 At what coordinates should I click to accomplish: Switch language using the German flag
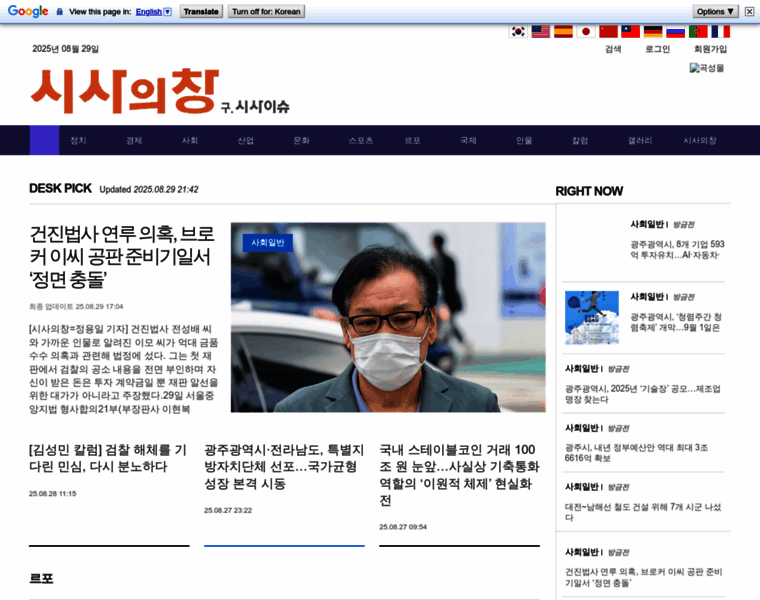point(653,31)
